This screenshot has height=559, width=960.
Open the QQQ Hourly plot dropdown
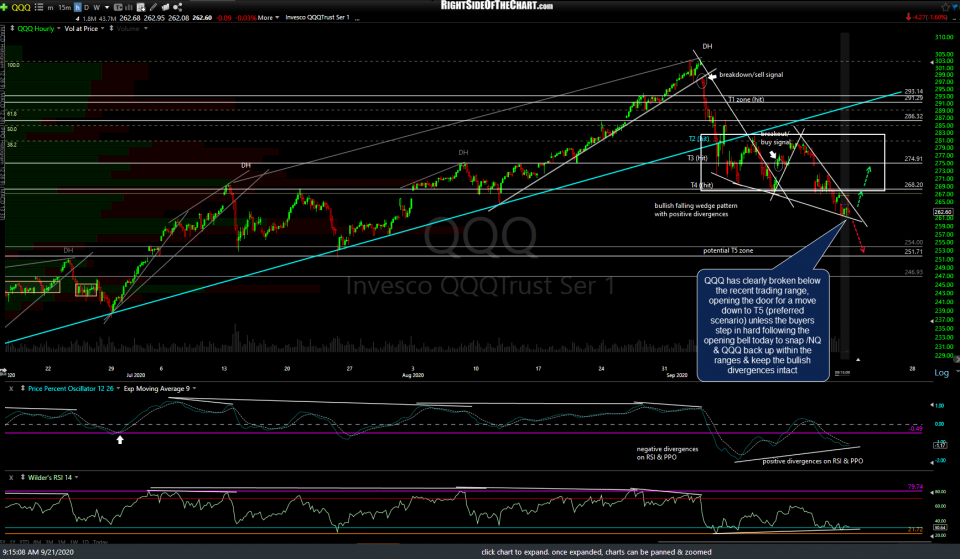coord(59,28)
